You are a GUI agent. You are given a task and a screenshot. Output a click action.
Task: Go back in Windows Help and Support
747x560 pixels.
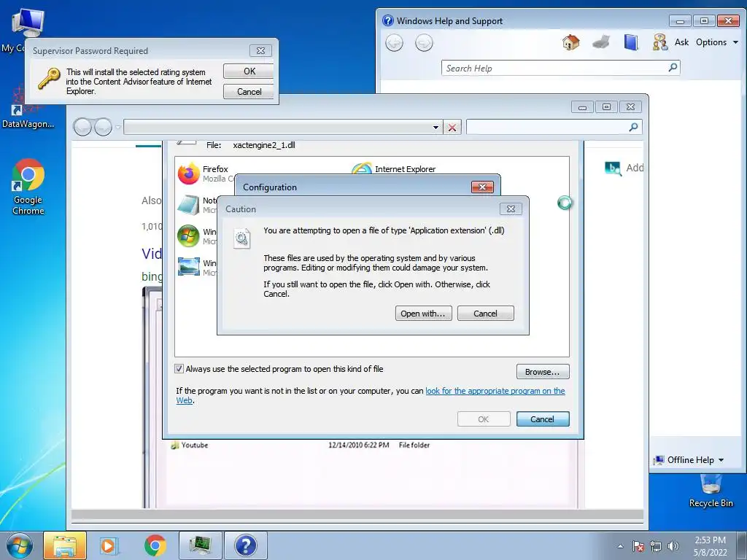point(394,43)
